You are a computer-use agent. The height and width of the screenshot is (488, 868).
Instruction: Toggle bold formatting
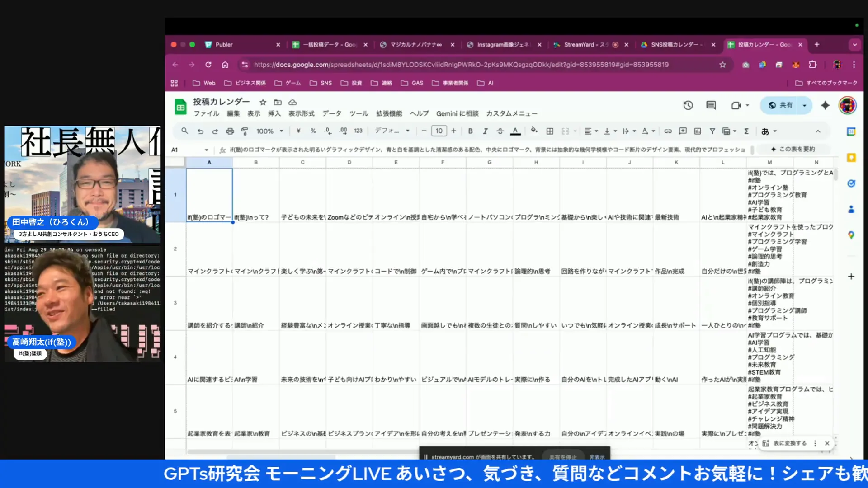point(470,131)
